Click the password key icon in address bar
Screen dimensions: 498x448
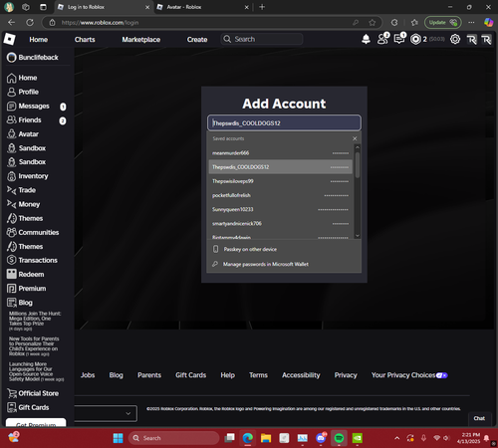tap(356, 23)
